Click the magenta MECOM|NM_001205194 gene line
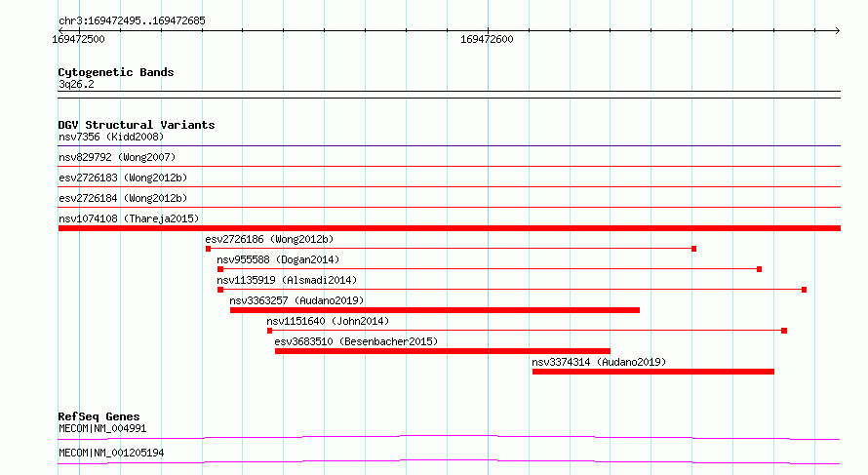 tap(449, 461)
